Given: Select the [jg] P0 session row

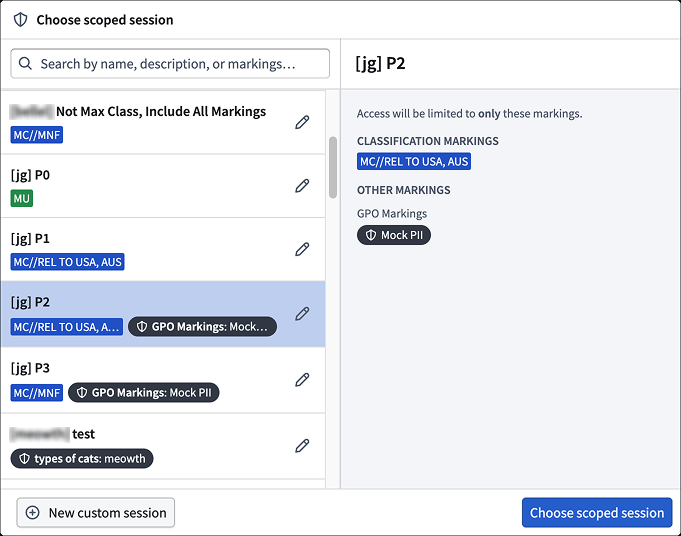Looking at the screenshot, I should coord(163,186).
